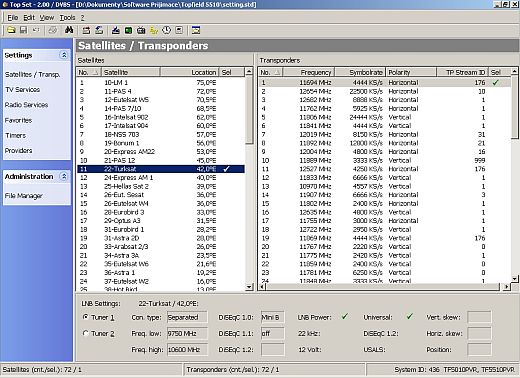Click the green services toolbar icon
Screen dimensions: 520x378
[x=128, y=30]
